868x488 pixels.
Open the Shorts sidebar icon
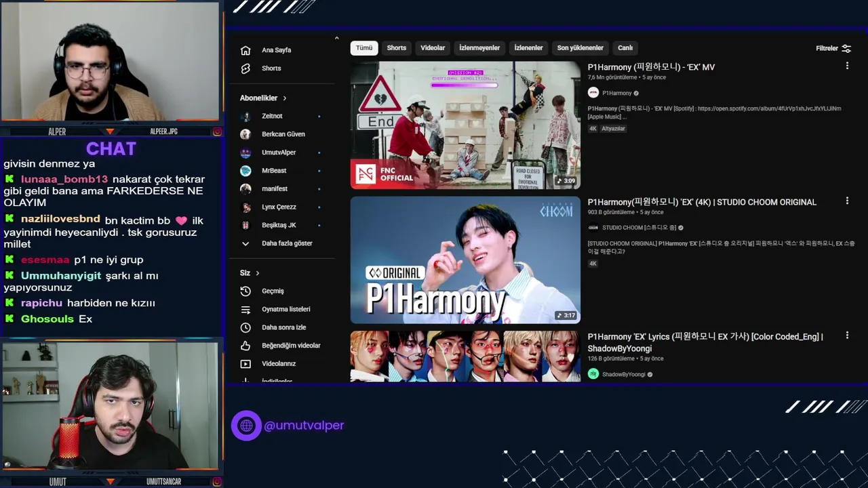[245, 68]
